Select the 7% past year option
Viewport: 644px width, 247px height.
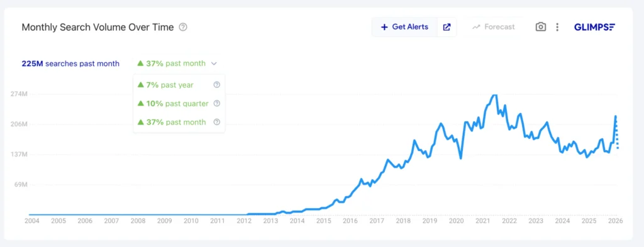point(165,85)
